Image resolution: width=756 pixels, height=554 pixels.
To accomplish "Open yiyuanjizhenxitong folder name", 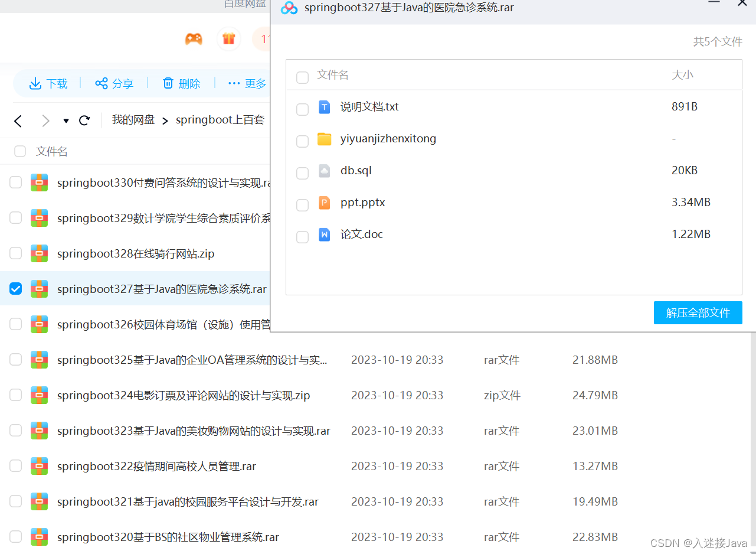I will (388, 139).
